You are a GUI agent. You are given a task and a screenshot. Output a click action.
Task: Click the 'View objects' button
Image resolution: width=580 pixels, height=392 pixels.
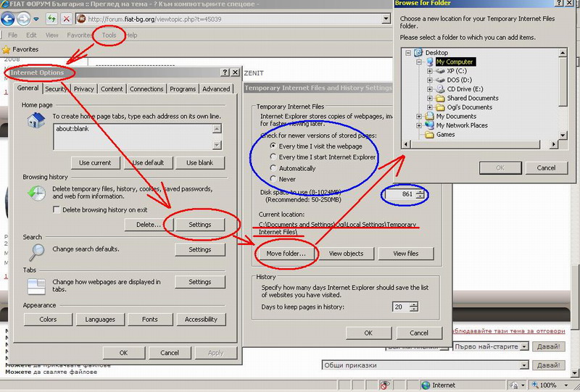pyautogui.click(x=347, y=254)
